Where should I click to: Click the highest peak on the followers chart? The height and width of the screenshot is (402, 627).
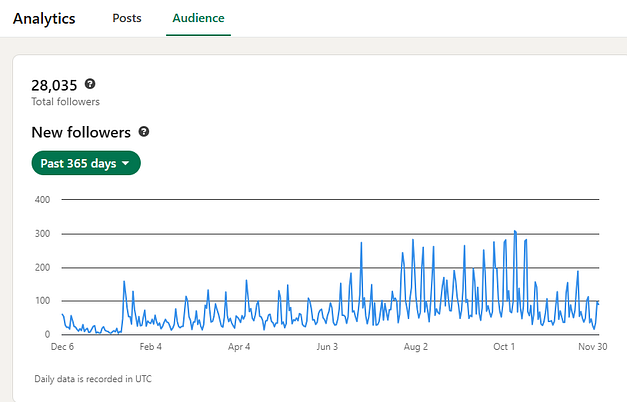515,232
